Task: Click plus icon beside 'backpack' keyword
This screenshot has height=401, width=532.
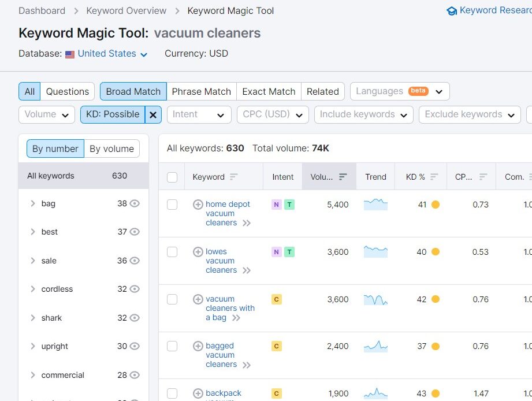Action: (198, 393)
